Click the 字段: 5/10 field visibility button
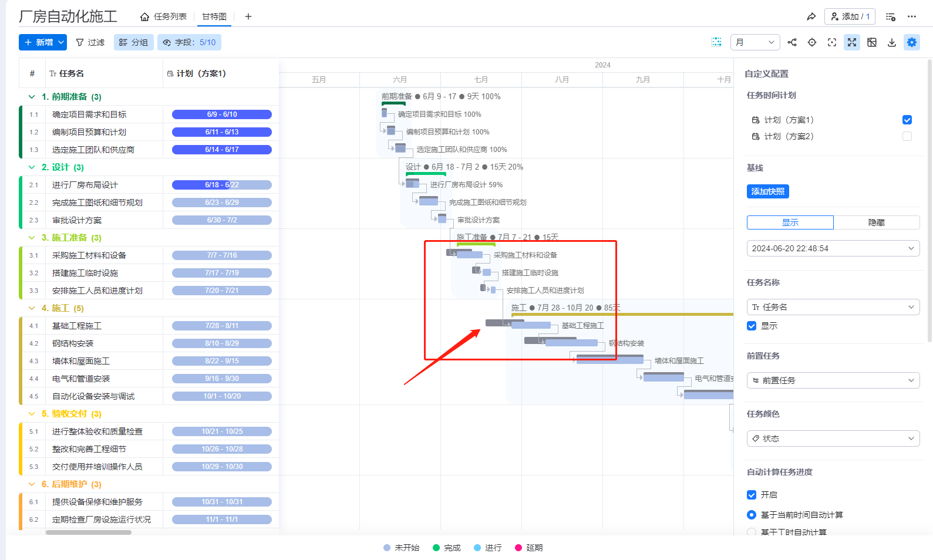Screen dimensions: 933x560 click(190, 42)
